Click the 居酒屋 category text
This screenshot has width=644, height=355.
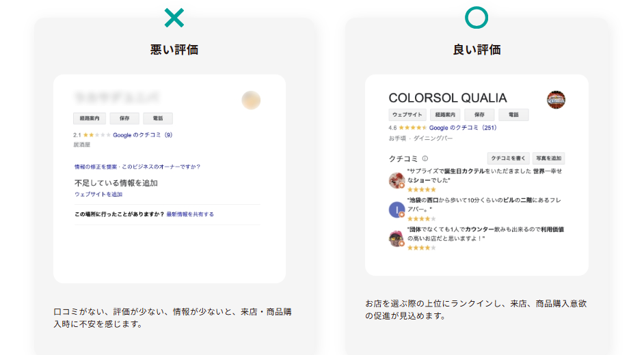[82, 145]
